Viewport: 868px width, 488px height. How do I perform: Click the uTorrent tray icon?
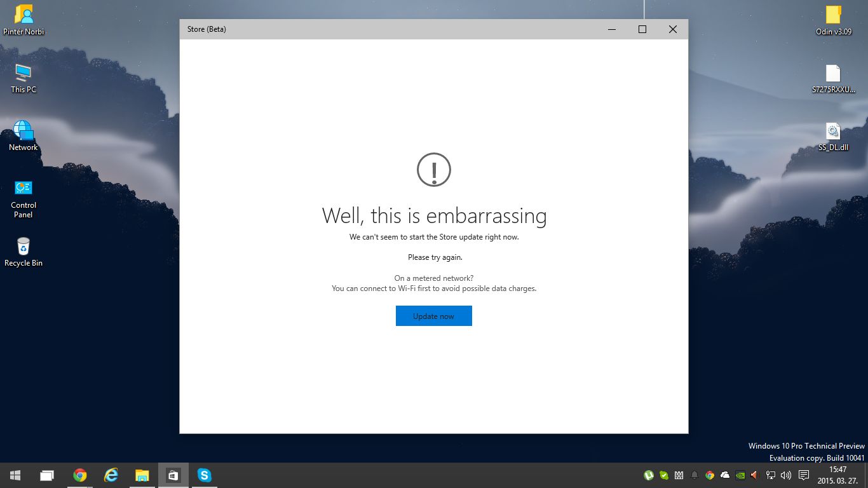[649, 475]
